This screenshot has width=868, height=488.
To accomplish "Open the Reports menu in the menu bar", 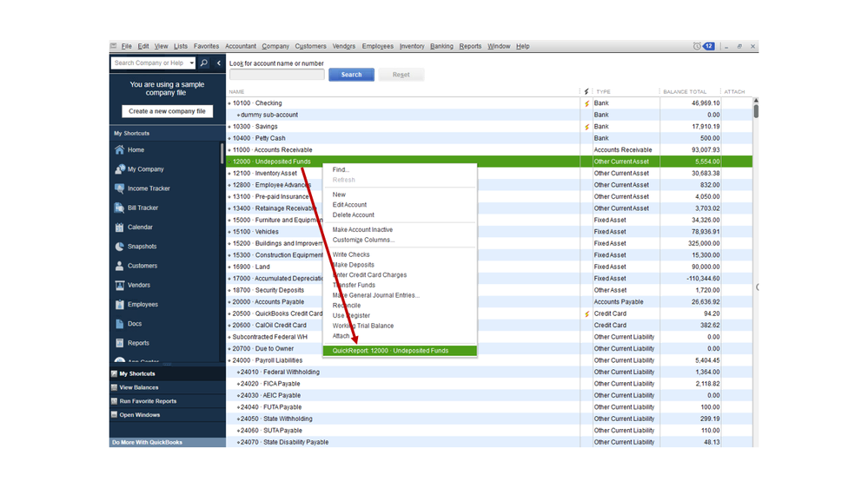I will (470, 47).
